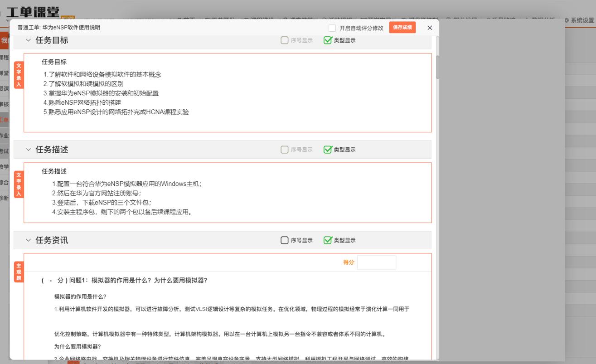
Task: Check 序号显示 in 任务资讯 header
Action: pyautogui.click(x=285, y=240)
